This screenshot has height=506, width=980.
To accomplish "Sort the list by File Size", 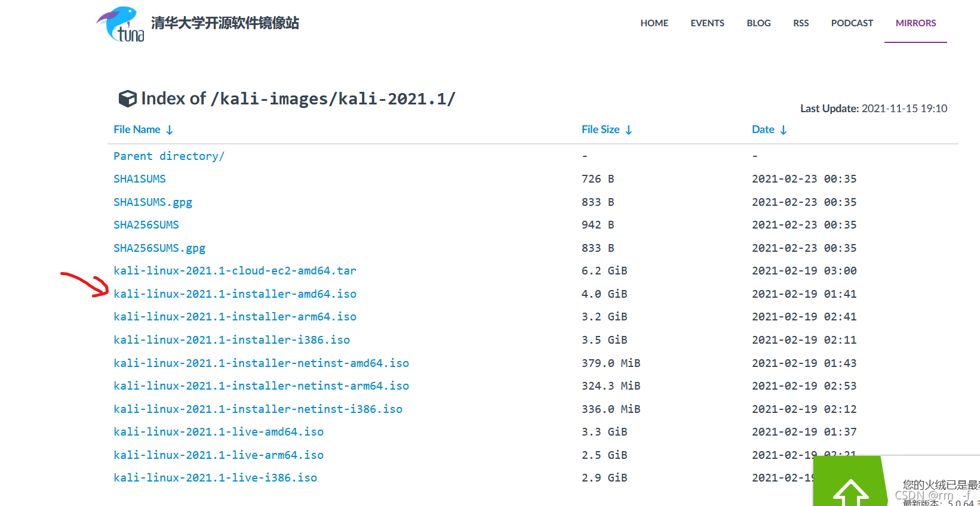I will (x=600, y=129).
